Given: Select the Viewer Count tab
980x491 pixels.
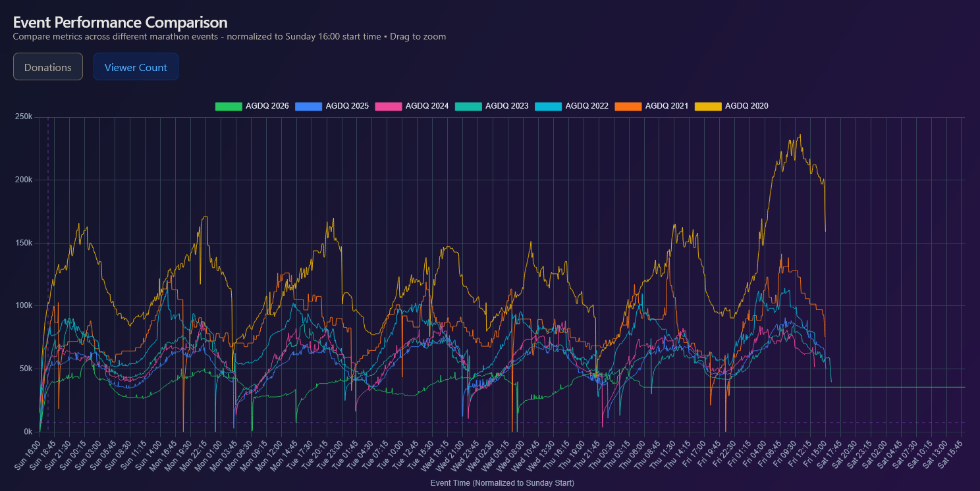Looking at the screenshot, I should point(136,66).
